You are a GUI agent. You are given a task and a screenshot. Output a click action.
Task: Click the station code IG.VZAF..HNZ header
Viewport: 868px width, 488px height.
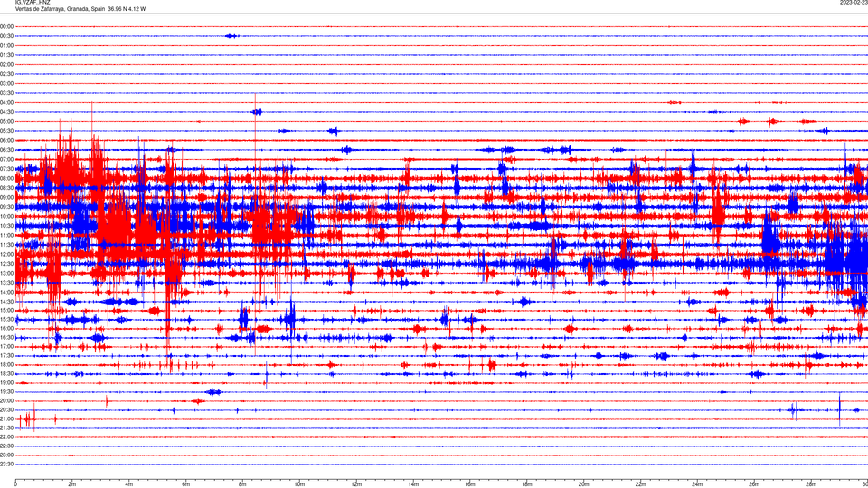[33, 3]
